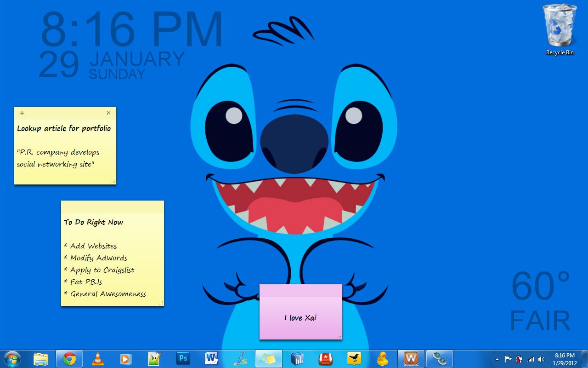Screen dimensions: 588x368
Task: Click the power battery tray icon
Action: (520, 359)
